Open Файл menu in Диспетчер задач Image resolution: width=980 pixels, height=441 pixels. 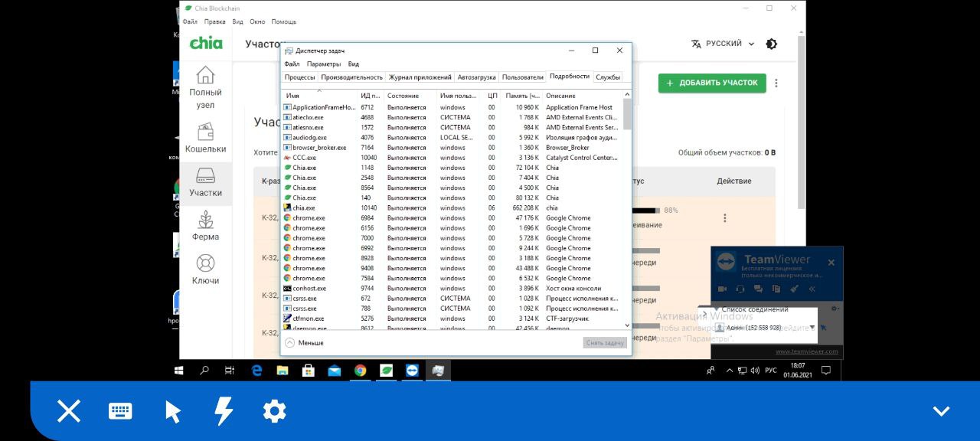tap(291, 64)
